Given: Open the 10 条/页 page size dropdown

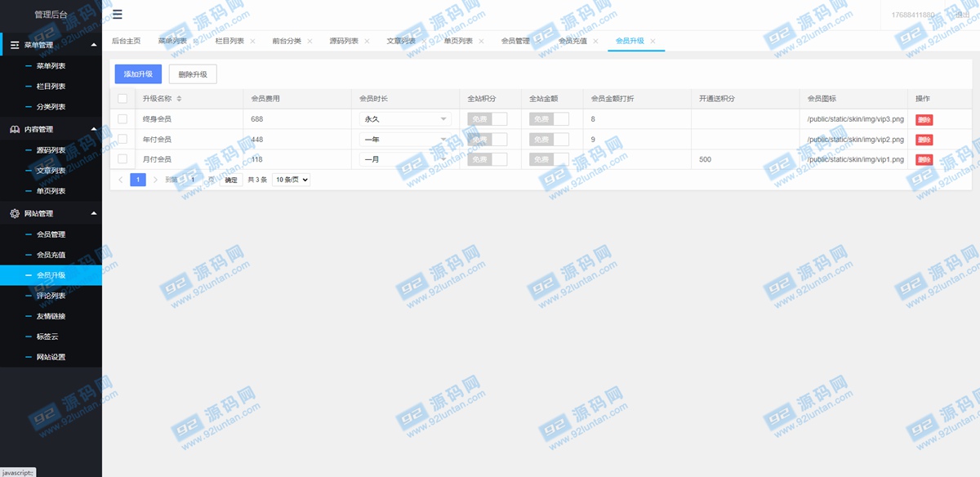Looking at the screenshot, I should 292,180.
